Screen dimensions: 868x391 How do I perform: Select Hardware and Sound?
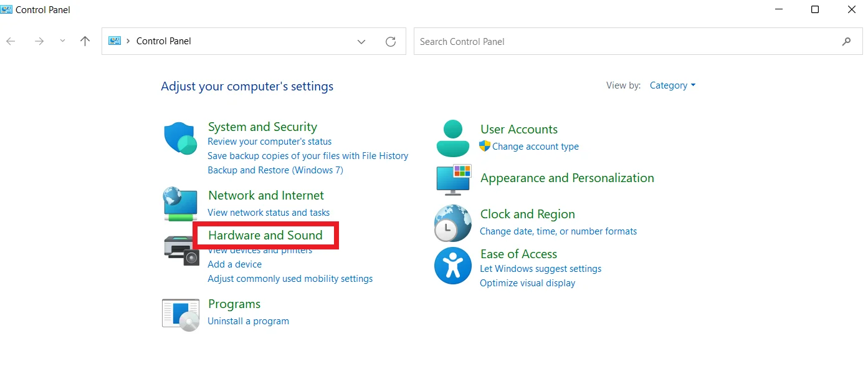265,235
